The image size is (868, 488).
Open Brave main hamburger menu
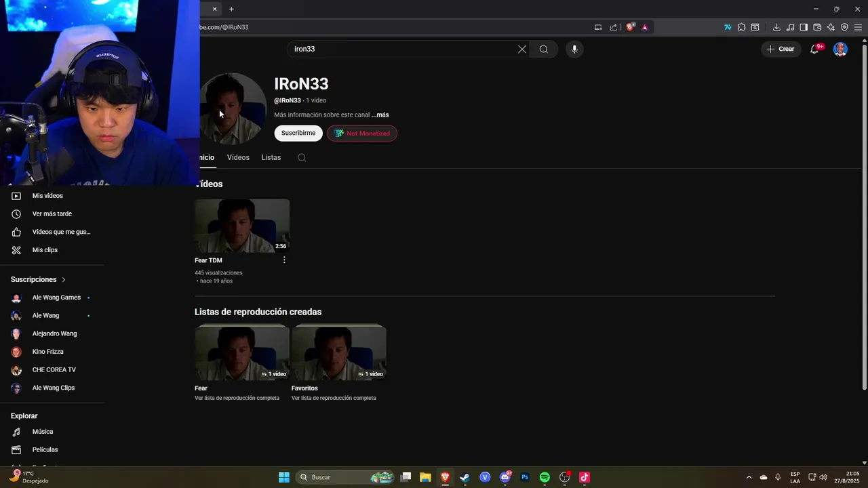858,27
